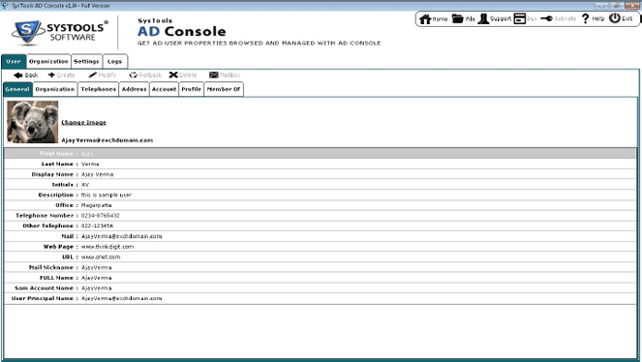
Task: Open the Settings tab
Action: click(x=86, y=61)
